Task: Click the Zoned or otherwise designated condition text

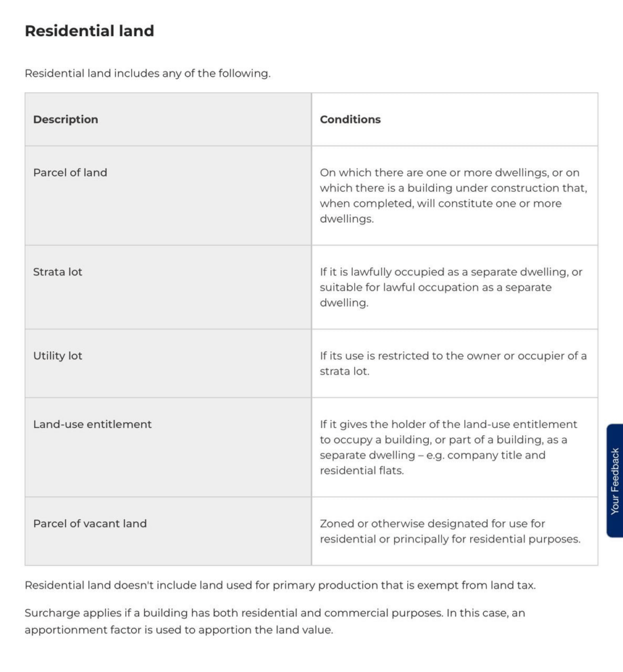Action: (x=450, y=532)
